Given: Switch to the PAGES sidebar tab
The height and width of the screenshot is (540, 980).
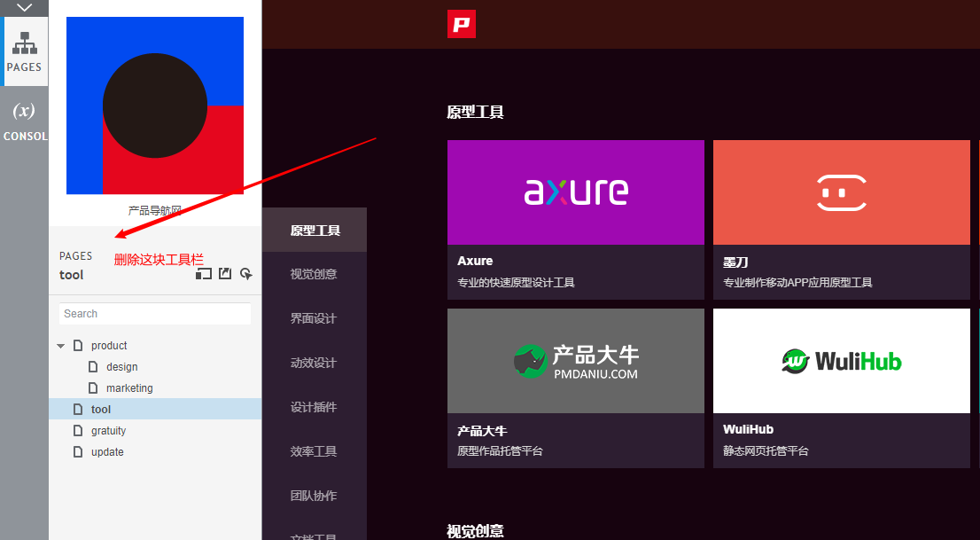Looking at the screenshot, I should coord(25,51).
